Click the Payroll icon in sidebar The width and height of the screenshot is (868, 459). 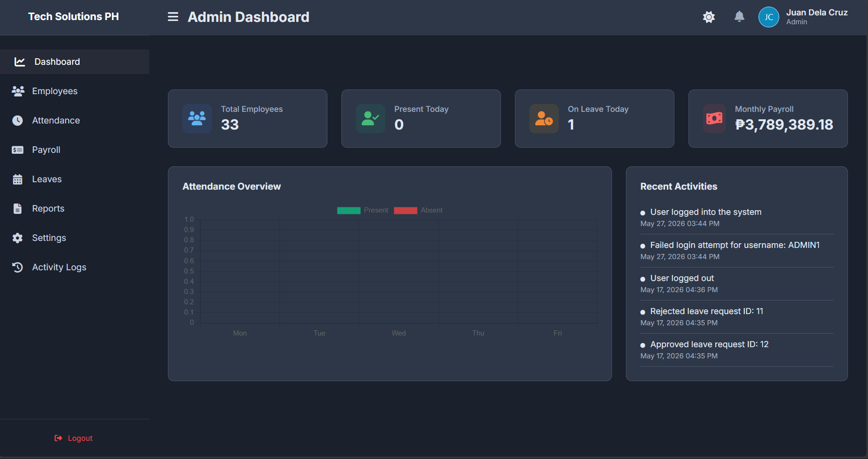(18, 150)
